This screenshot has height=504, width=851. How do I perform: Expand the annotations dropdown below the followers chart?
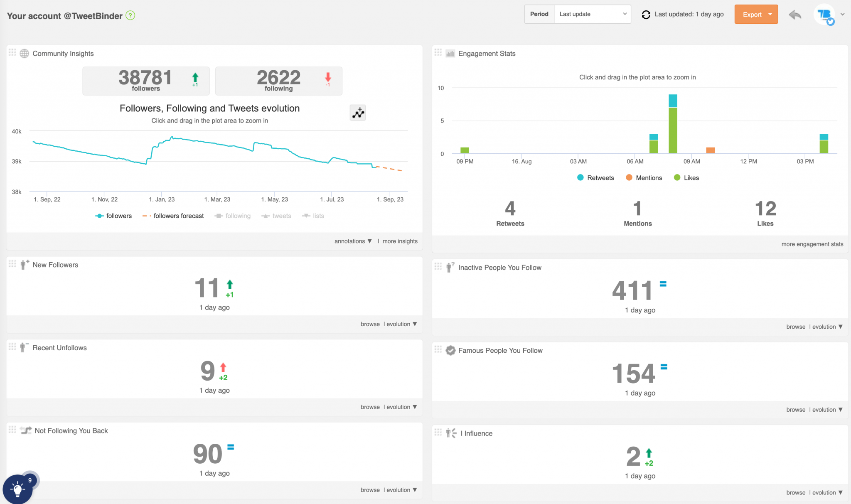352,241
